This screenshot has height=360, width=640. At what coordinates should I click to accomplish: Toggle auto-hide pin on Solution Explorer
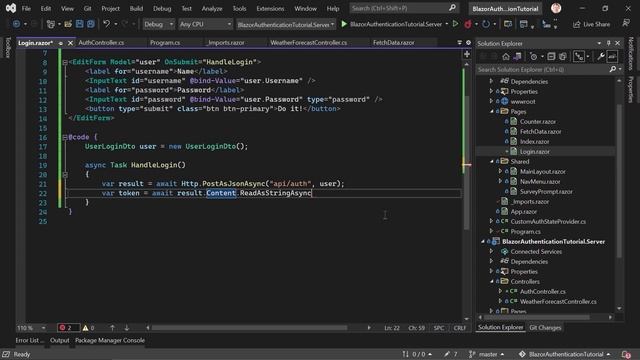click(x=609, y=43)
